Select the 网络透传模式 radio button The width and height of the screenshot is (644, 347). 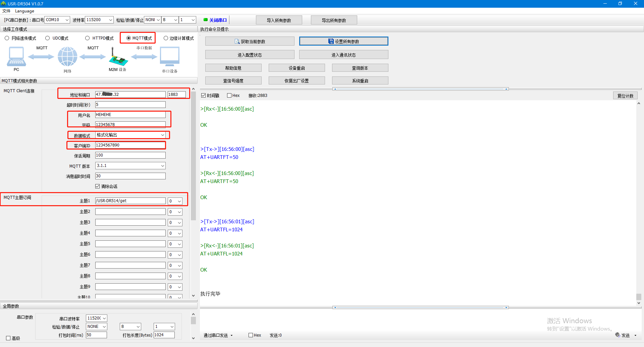(7, 38)
